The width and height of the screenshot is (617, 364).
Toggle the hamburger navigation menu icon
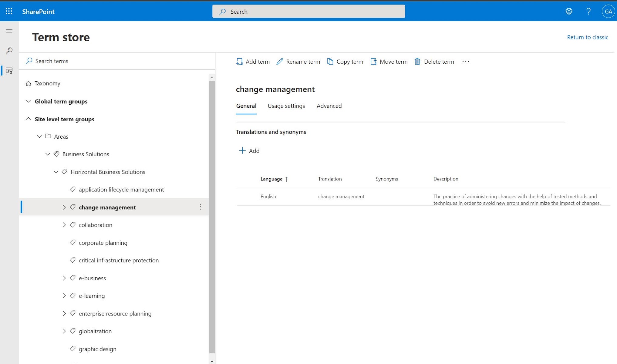click(9, 31)
